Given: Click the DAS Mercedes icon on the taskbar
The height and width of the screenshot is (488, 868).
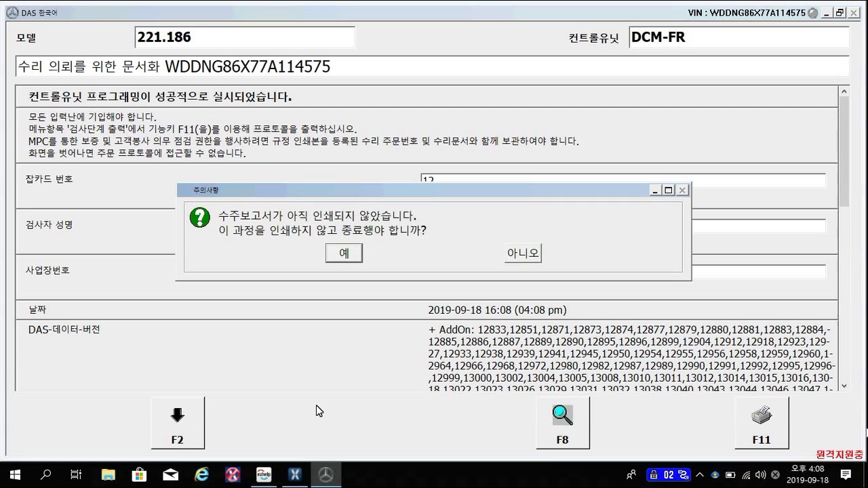Looking at the screenshot, I should point(325,474).
